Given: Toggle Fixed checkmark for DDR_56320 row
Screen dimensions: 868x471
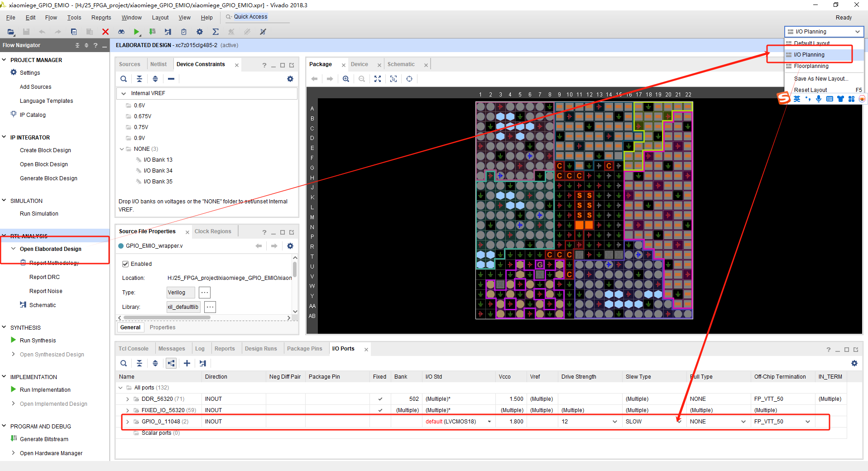Looking at the screenshot, I should click(x=380, y=399).
